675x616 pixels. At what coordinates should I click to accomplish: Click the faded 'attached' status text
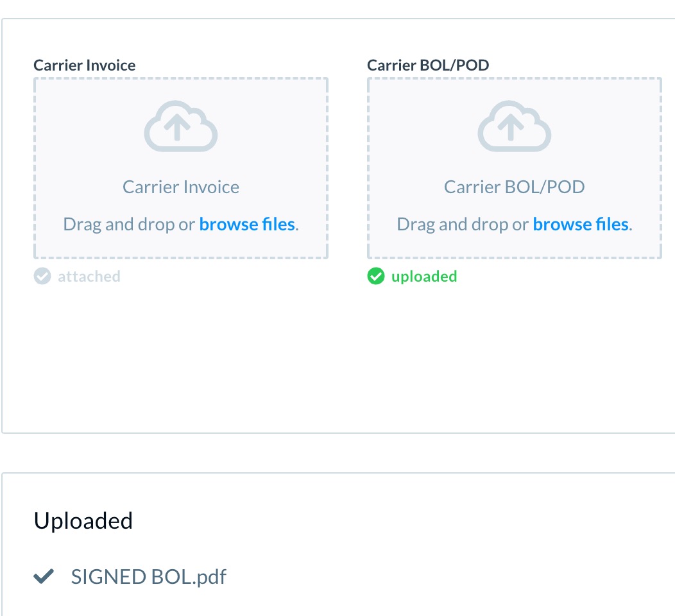[x=89, y=277]
